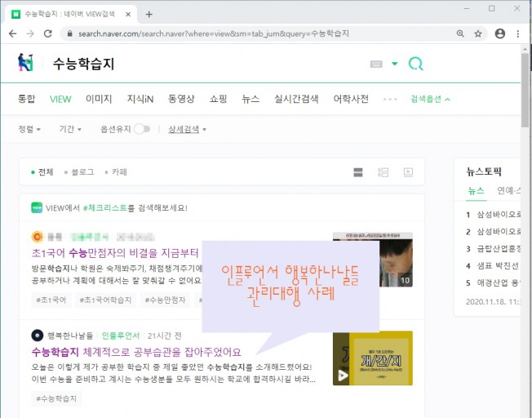
Task: Click first post author's orange avatar
Action: tap(38, 237)
